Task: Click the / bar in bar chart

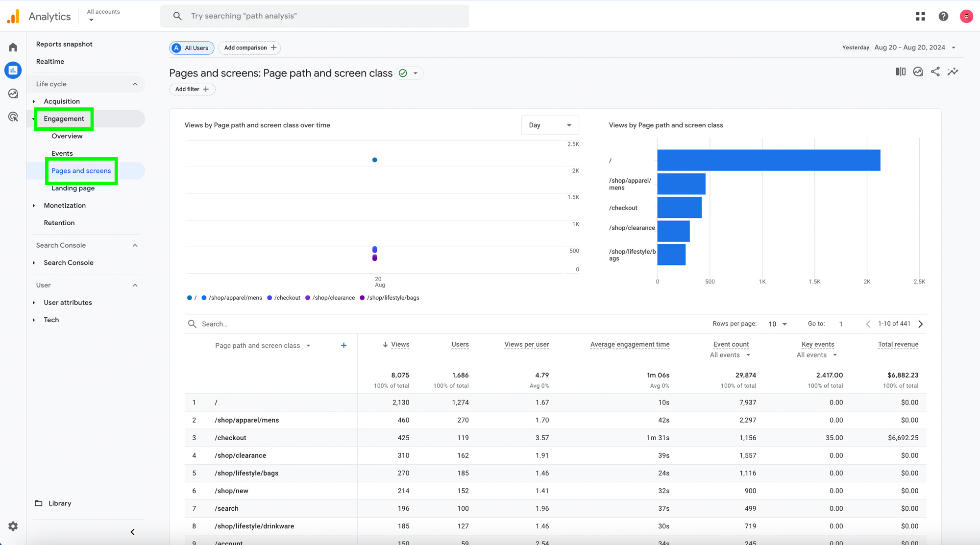Action: tap(769, 161)
